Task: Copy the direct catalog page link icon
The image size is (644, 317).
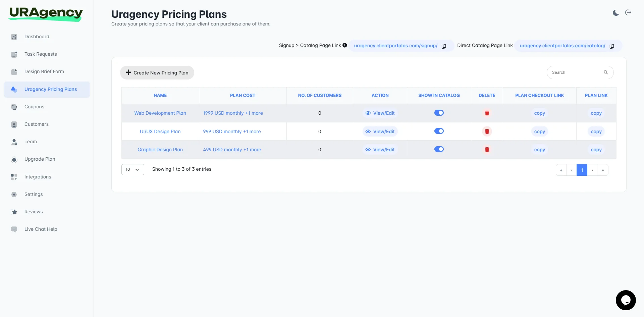Action: [612, 46]
